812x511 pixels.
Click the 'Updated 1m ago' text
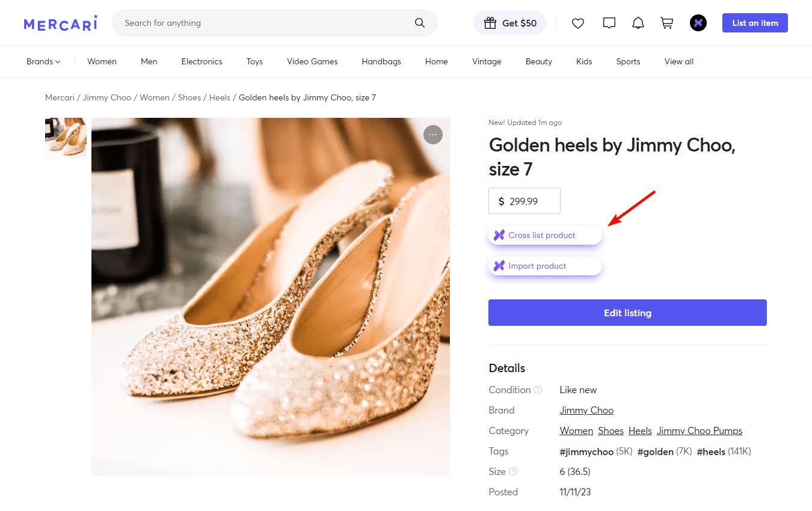[x=534, y=122]
